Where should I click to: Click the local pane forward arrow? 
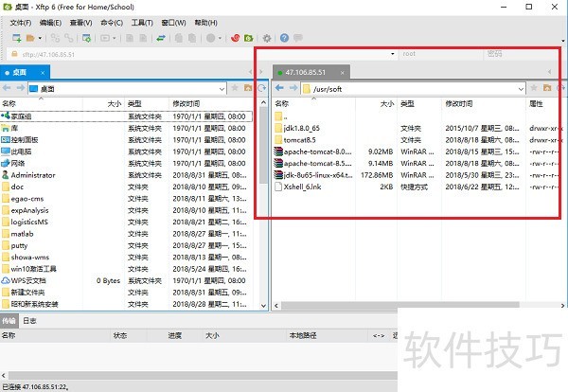20,88
